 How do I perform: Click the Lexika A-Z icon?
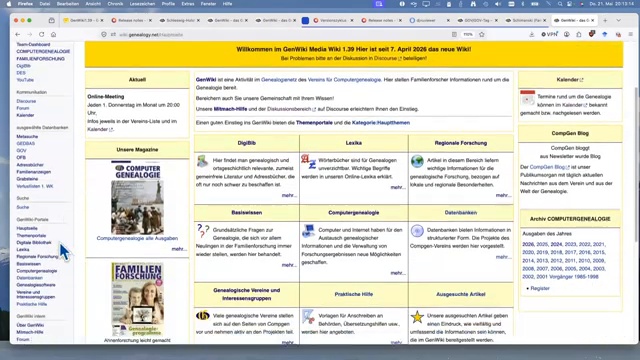click(x=308, y=161)
